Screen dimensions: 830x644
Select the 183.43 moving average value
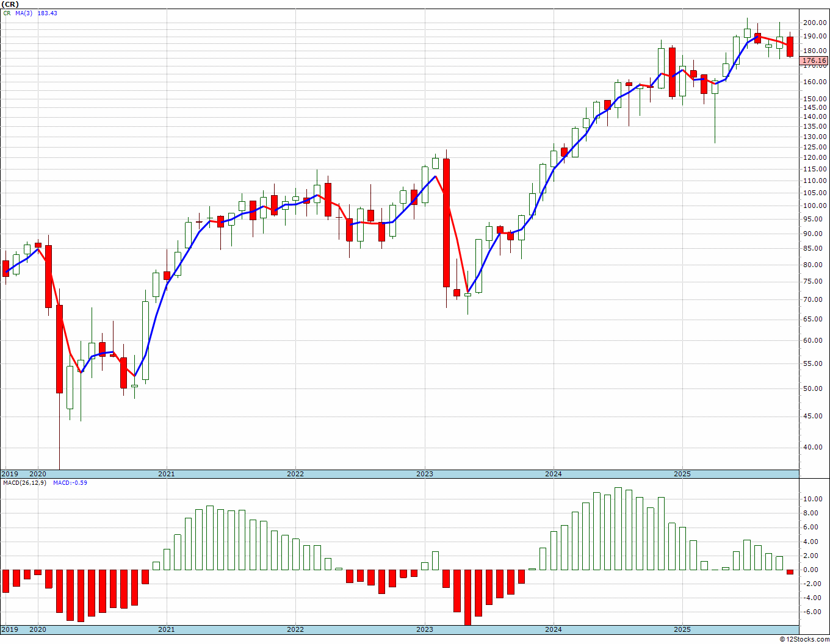(47, 13)
